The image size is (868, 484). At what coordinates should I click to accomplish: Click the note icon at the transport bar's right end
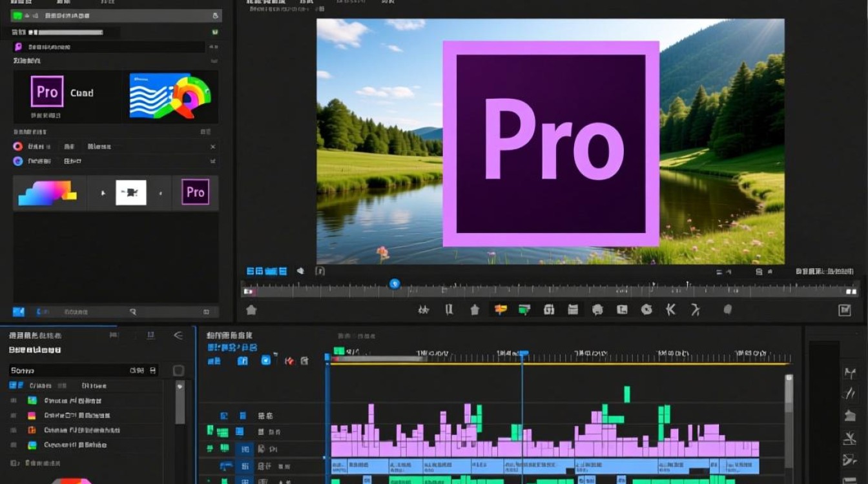[844, 310]
